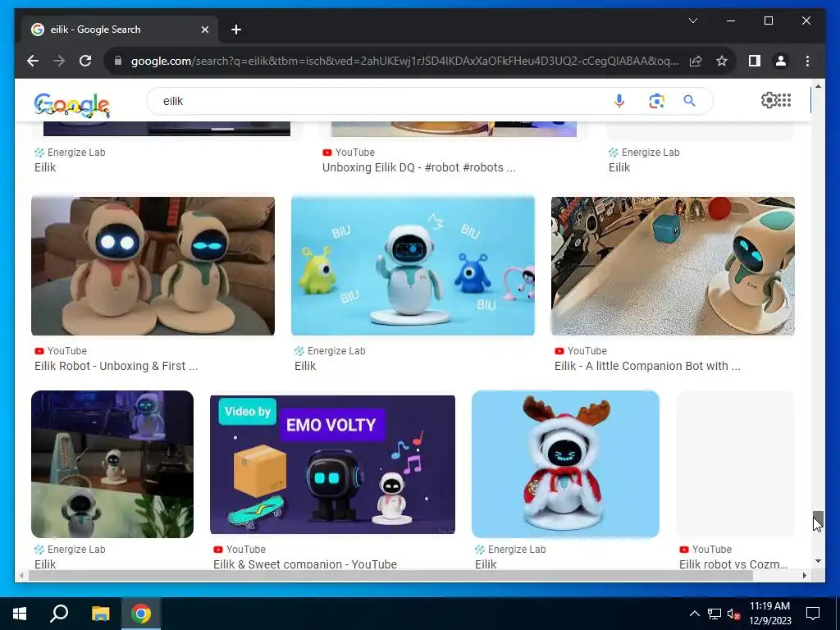The height and width of the screenshot is (630, 840).
Task: Open 'Eilik - A little Companion Bot' link
Action: pyautogui.click(x=647, y=366)
